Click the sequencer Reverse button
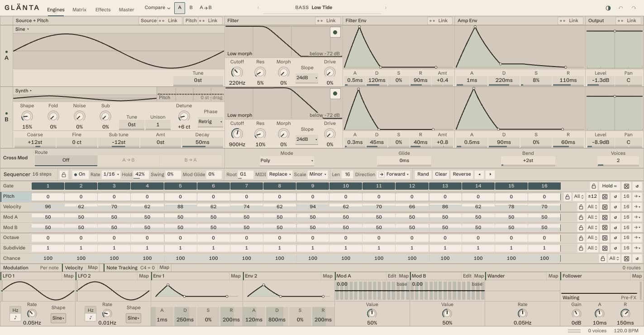Image resolution: width=644 pixels, height=335 pixels. point(462,174)
